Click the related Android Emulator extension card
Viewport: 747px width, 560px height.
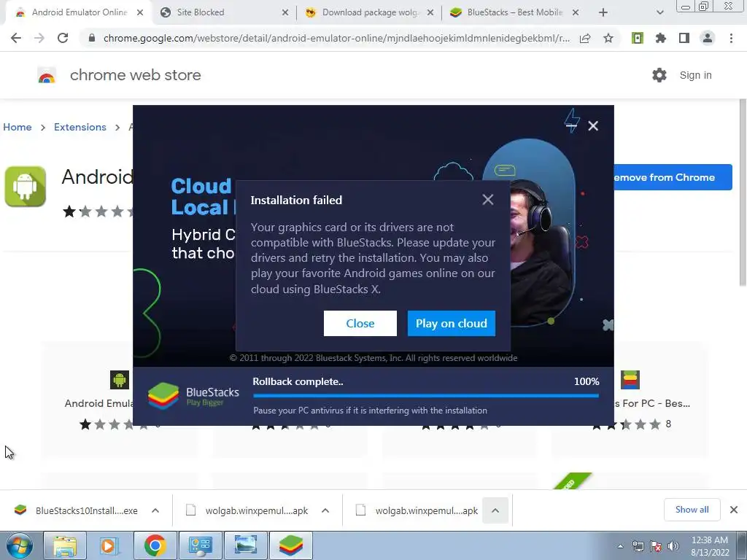click(88, 400)
